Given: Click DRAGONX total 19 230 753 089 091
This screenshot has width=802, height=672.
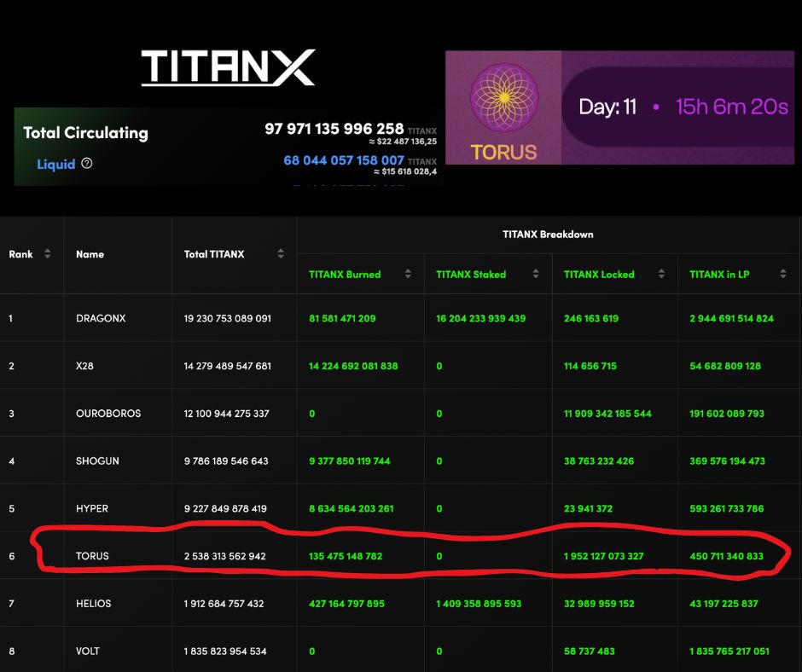Looking at the screenshot, I should [x=228, y=318].
